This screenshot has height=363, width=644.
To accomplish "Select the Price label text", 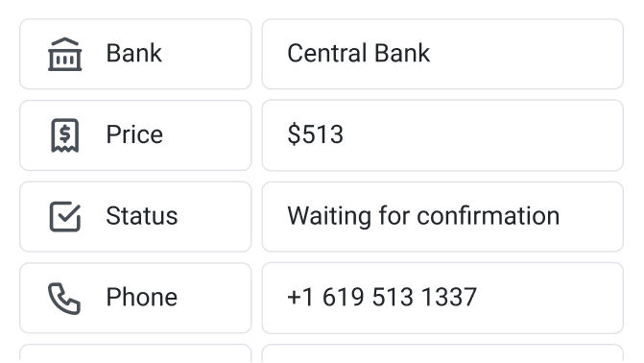I will pyautogui.click(x=134, y=134).
